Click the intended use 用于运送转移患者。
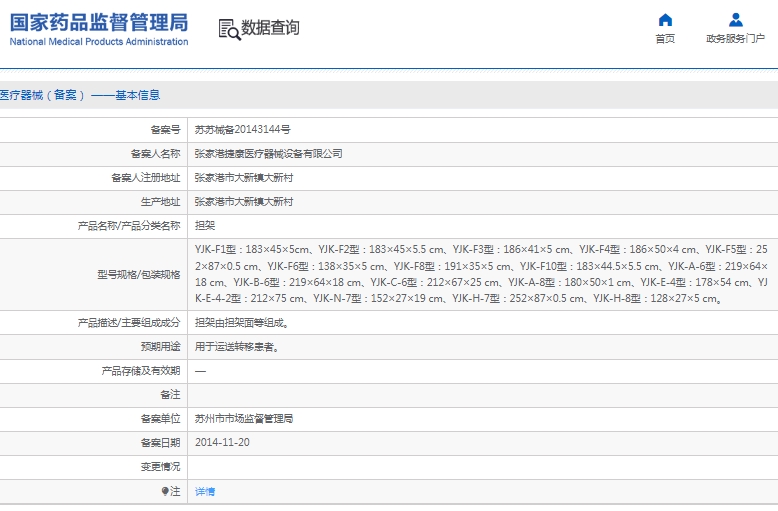Viewport: 778px width, 511px height. [x=237, y=347]
